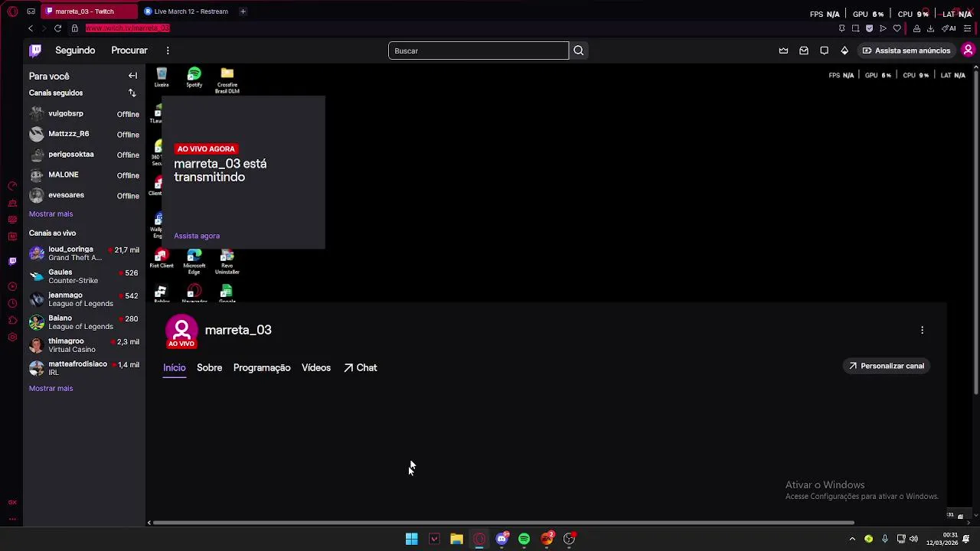The height and width of the screenshot is (551, 980).
Task: Click Seguindo in Twitch navigation
Action: (75, 51)
